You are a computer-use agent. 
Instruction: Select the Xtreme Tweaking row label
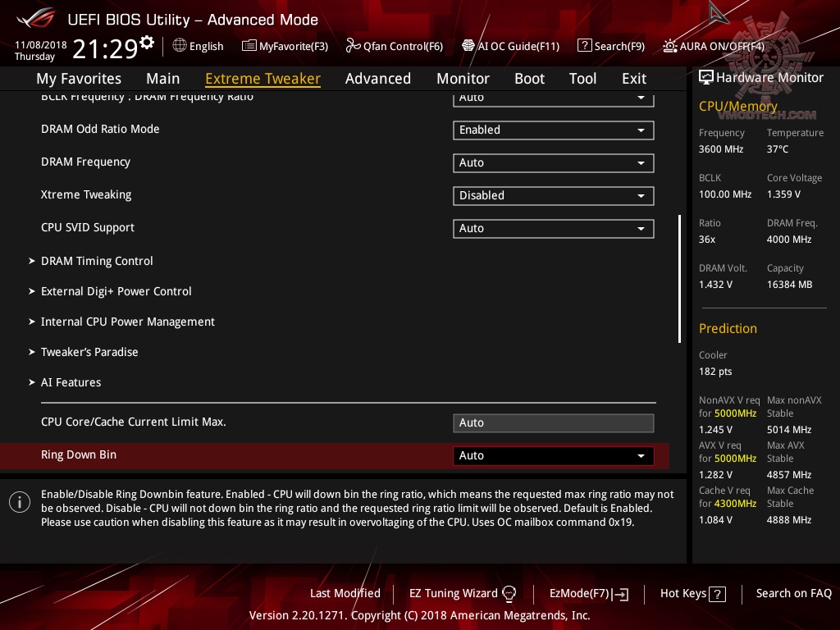(86, 195)
